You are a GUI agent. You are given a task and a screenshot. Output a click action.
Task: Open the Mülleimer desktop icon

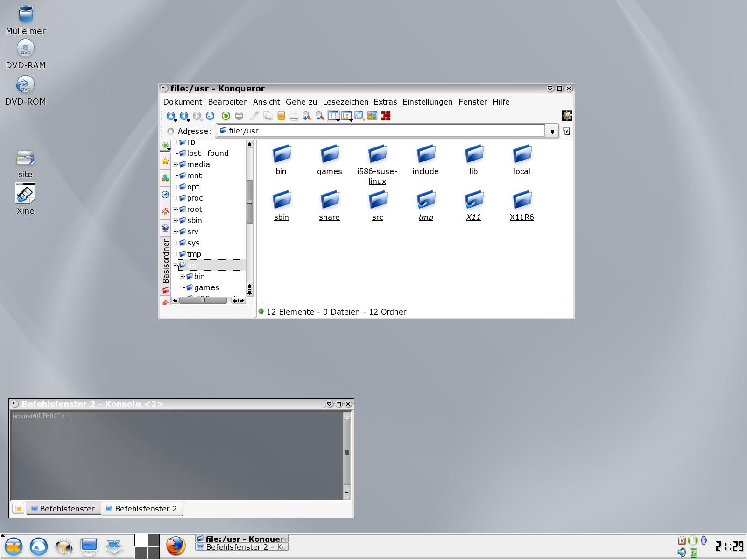(x=26, y=21)
